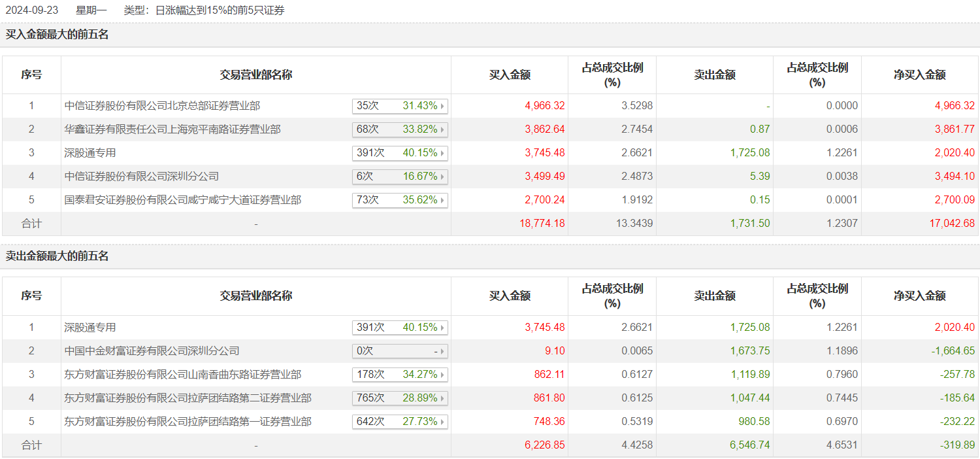The width and height of the screenshot is (980, 459).
Task: Click the arrow icon next to 33.82%
Action: point(443,129)
